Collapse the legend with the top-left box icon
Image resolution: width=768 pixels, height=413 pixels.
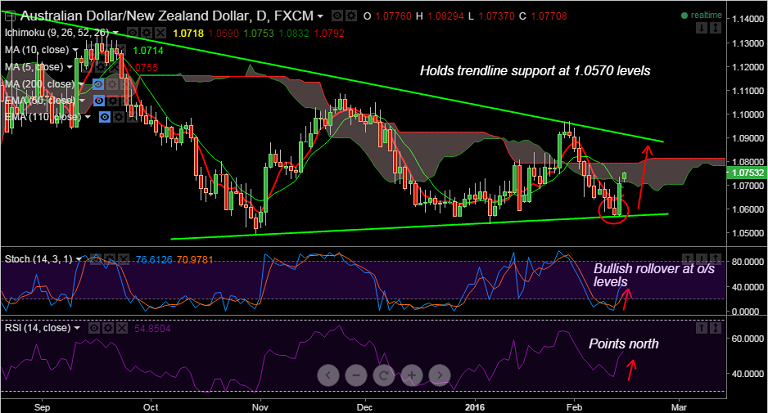point(9,16)
